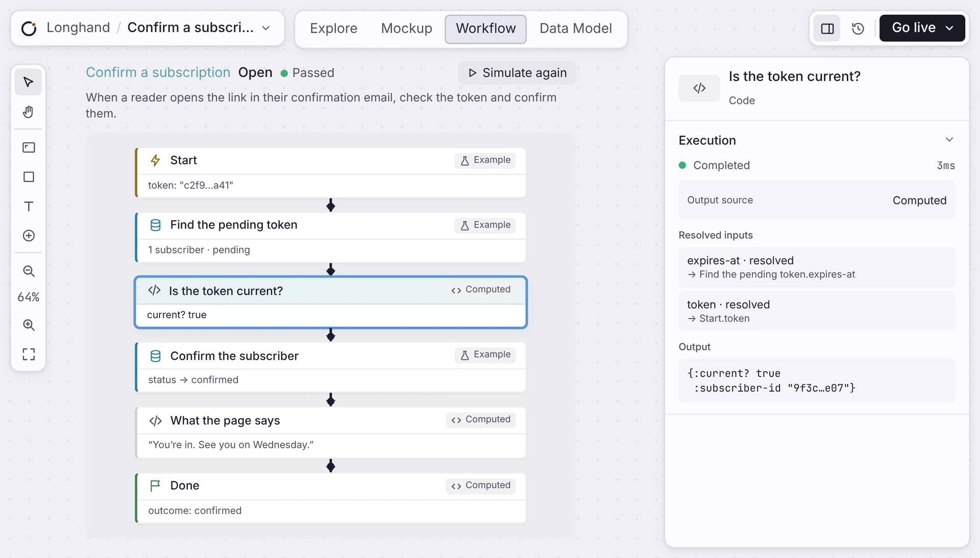
Task: Click Simulate again button
Action: [x=517, y=73]
